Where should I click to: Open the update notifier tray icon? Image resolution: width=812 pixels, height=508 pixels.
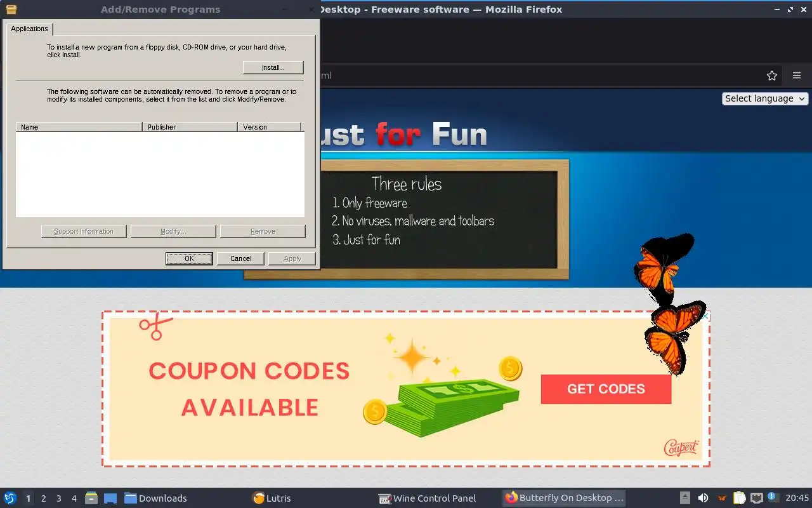coord(773,497)
